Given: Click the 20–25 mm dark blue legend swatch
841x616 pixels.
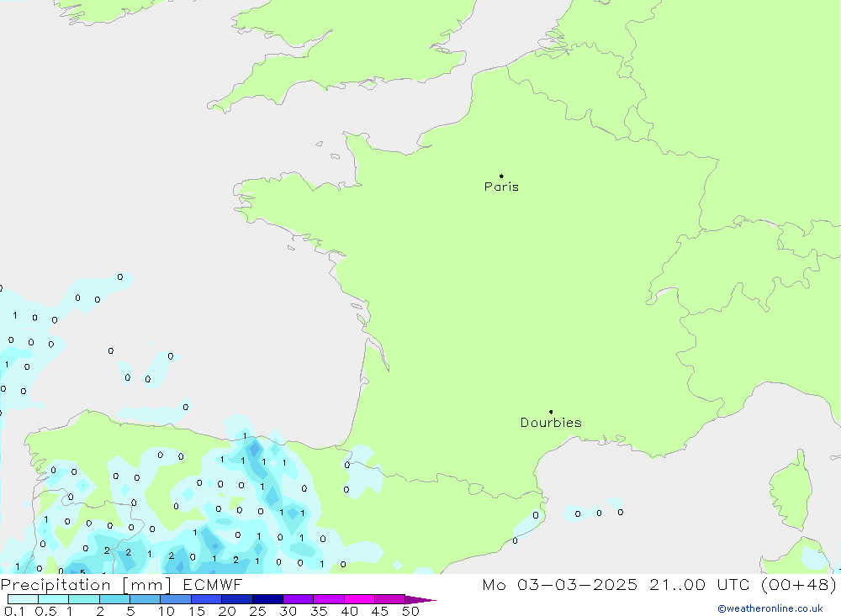Looking at the screenshot, I should tap(237, 599).
